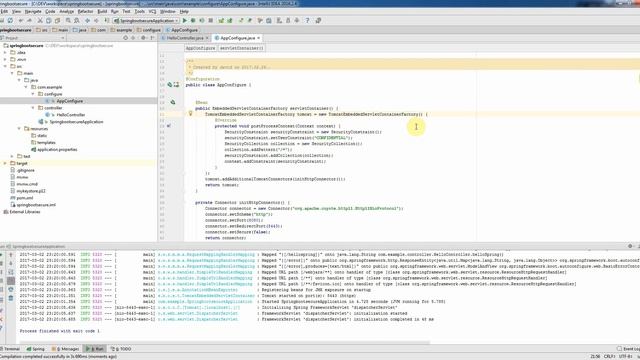Click the servletContainer() structure breadcrumb
Screen dimensions: 640x360
coord(241,48)
